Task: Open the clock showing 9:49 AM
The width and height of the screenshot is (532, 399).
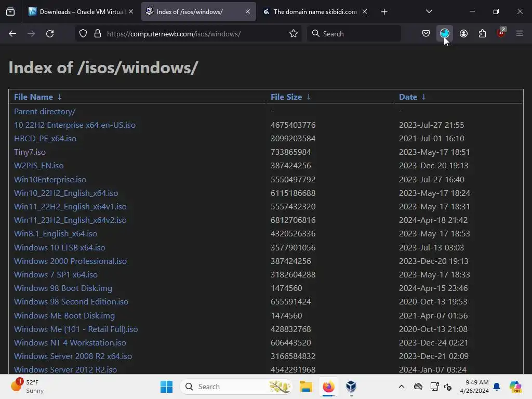Action: pos(474,387)
